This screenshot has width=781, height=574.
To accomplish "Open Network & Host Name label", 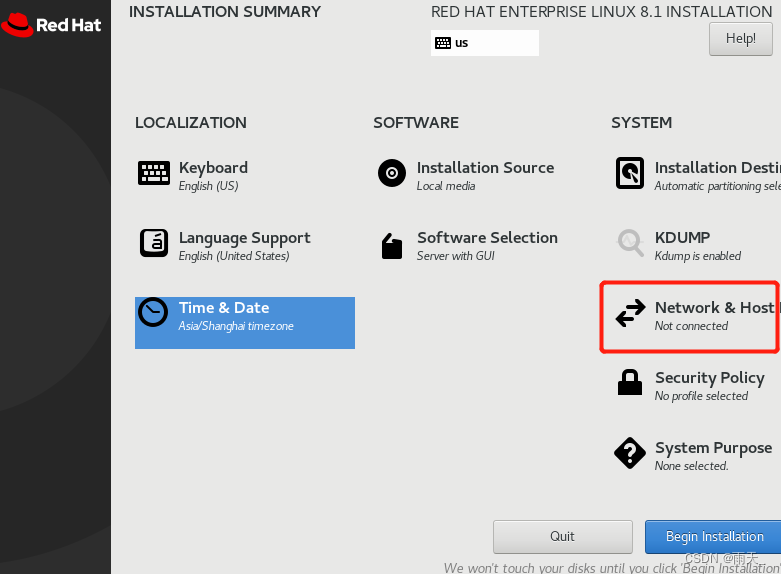I will pyautogui.click(x=718, y=308).
